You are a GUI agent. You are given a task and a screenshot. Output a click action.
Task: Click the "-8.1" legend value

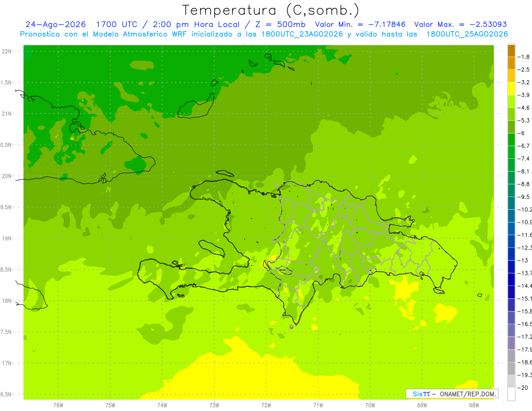coord(524,171)
